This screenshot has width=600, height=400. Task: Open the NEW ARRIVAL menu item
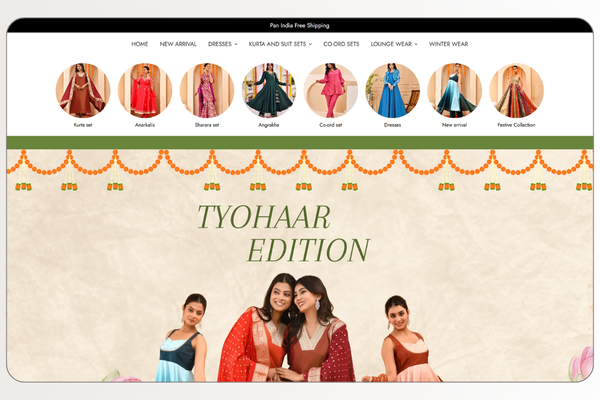pos(178,44)
